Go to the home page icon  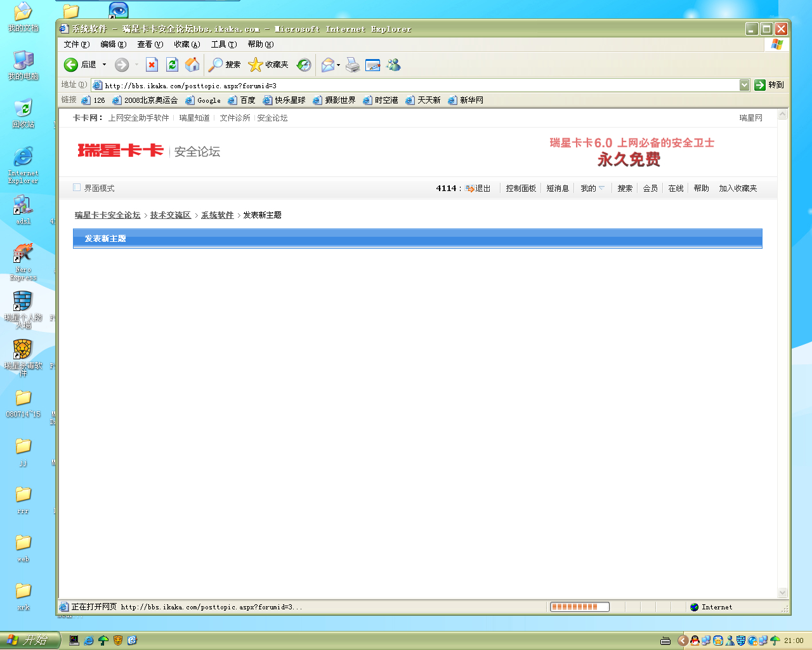(192, 65)
